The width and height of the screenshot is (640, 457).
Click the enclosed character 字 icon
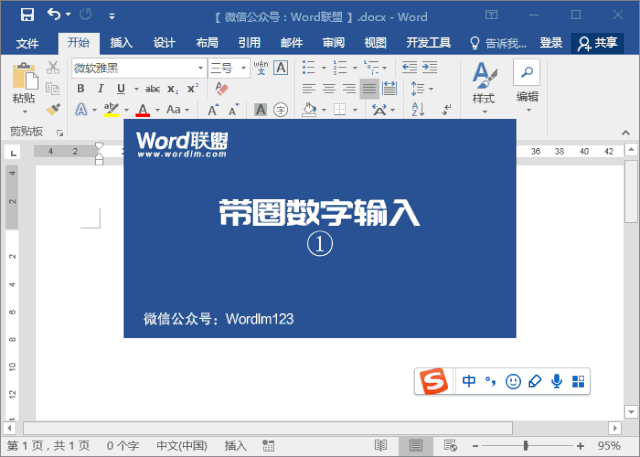click(280, 109)
